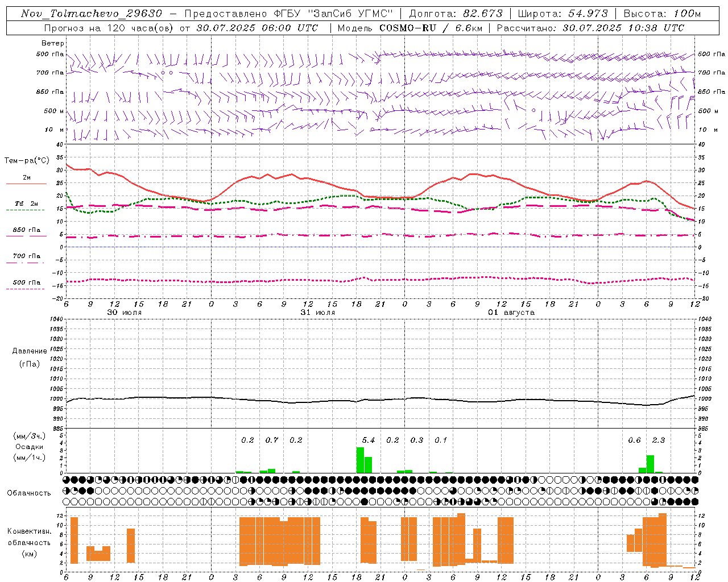Viewport: 728px width, 582px height.
Task: Click the Конвективн. облачность (км) label
Action: point(29,542)
